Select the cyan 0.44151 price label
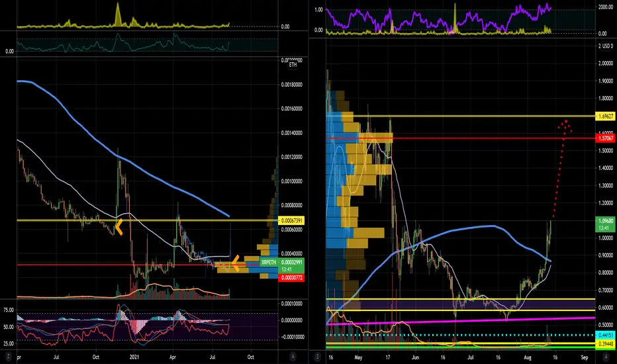617x364 pixels. (x=606, y=335)
